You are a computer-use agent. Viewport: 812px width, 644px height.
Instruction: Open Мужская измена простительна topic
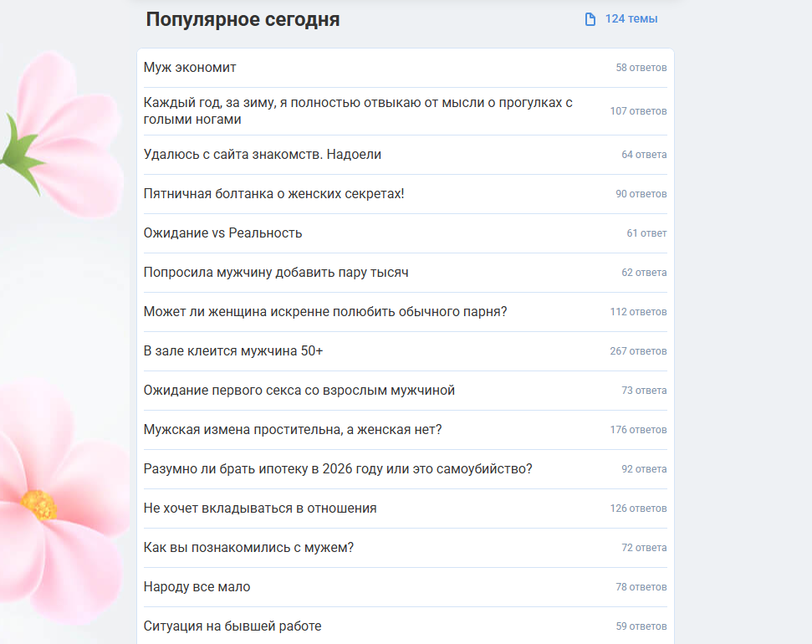[x=293, y=430]
